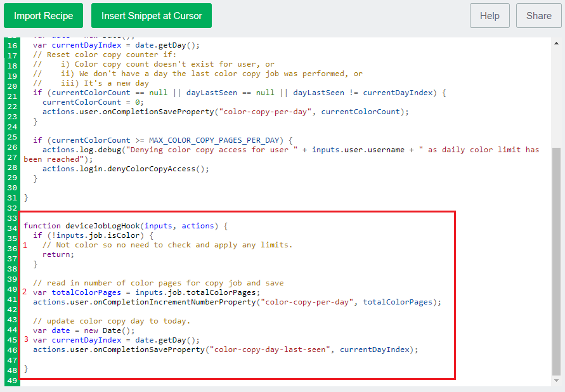Open the Help button
Viewport: 565px width, 392px height.
tap(490, 15)
